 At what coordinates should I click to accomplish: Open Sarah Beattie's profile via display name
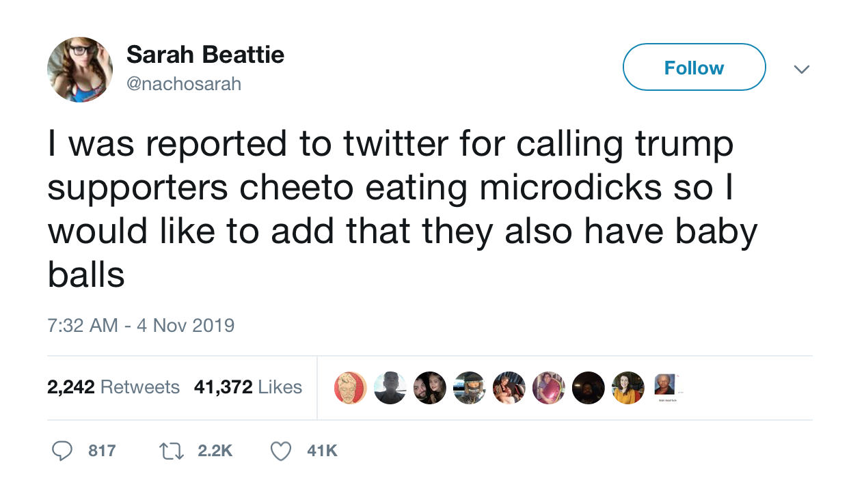[x=205, y=55]
